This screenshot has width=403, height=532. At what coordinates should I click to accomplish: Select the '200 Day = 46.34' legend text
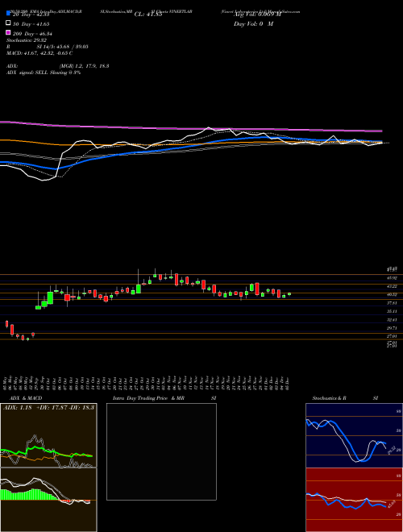click(32, 33)
